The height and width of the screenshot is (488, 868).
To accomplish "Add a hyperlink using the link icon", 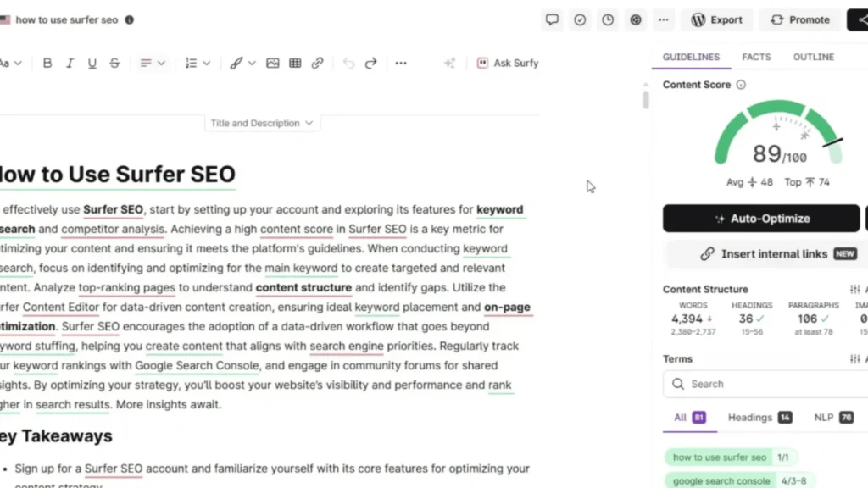I will tap(317, 62).
